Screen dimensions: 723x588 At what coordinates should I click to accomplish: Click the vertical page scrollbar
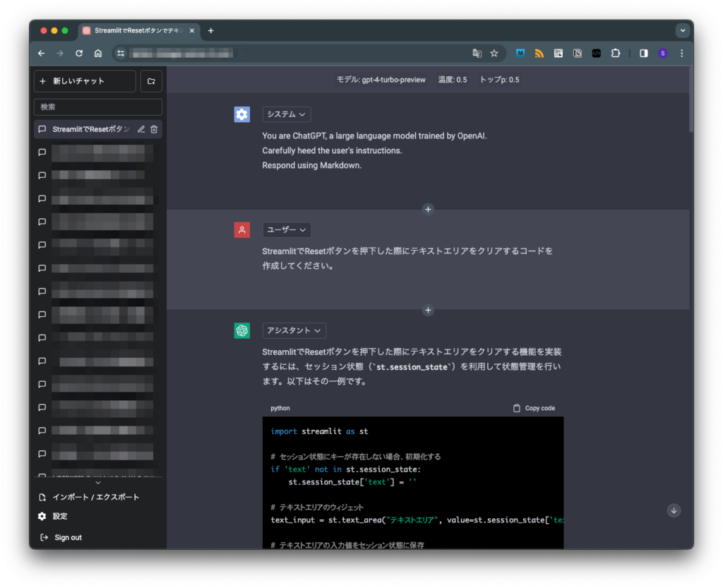pyautogui.click(x=691, y=99)
